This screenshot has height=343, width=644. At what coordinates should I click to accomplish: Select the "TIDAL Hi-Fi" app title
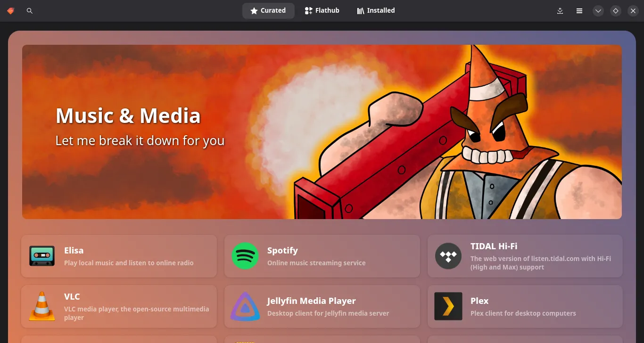(x=494, y=246)
